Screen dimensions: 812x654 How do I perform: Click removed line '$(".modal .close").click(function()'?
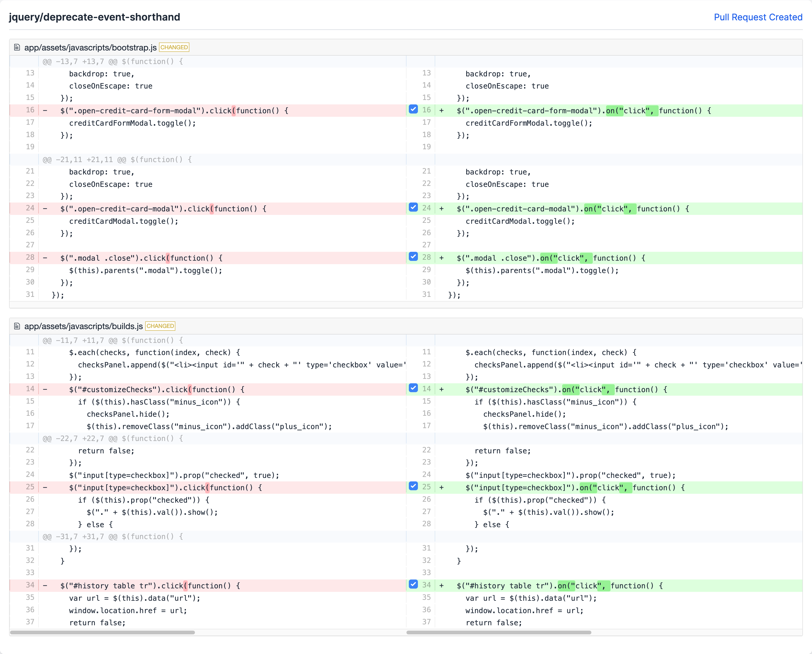(x=142, y=258)
